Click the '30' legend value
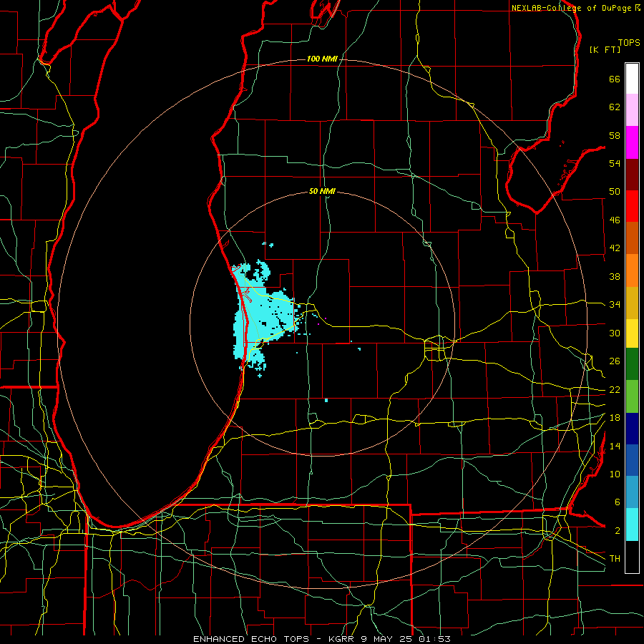Screen dimensions: 644x644 coord(615,333)
